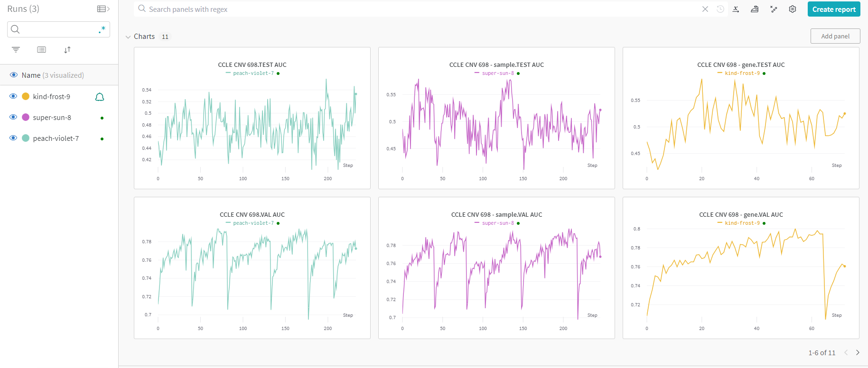Click the Create report button
Screen dimensions: 868x368
tap(834, 9)
